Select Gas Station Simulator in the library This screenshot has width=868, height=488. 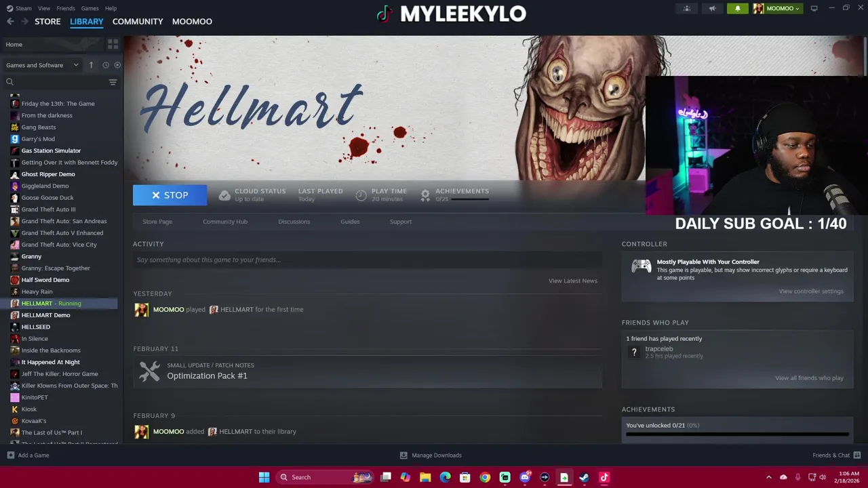pos(51,150)
